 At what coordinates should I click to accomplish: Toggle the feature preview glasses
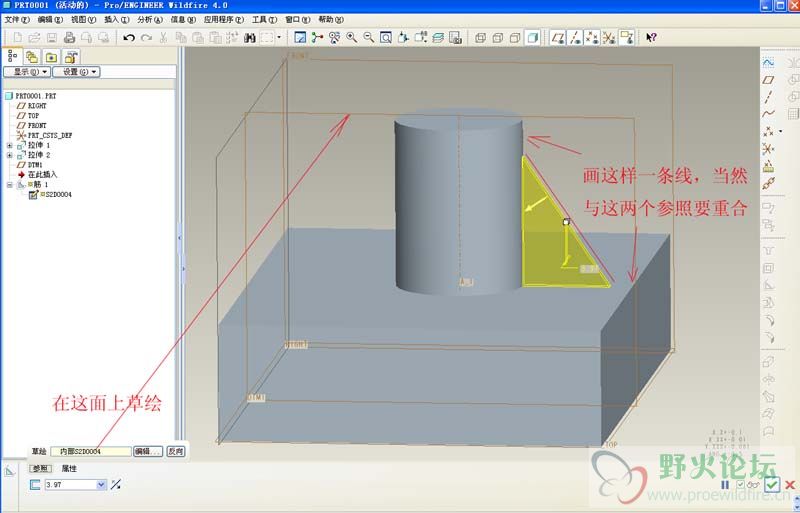click(753, 484)
